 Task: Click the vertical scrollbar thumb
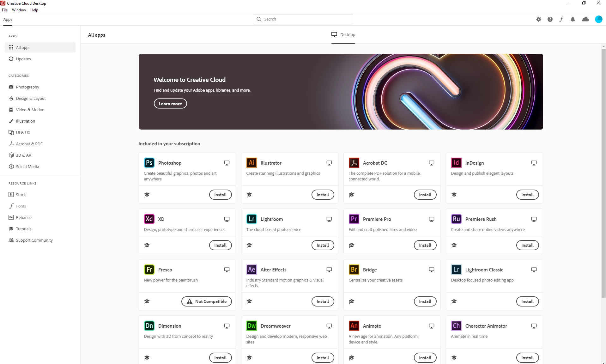(x=603, y=173)
